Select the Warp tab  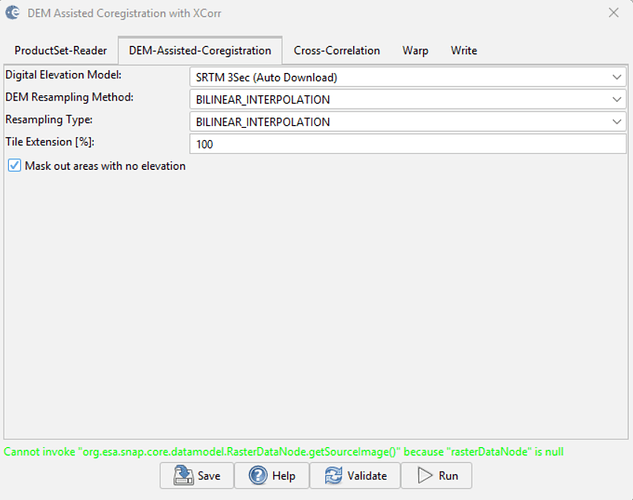416,50
